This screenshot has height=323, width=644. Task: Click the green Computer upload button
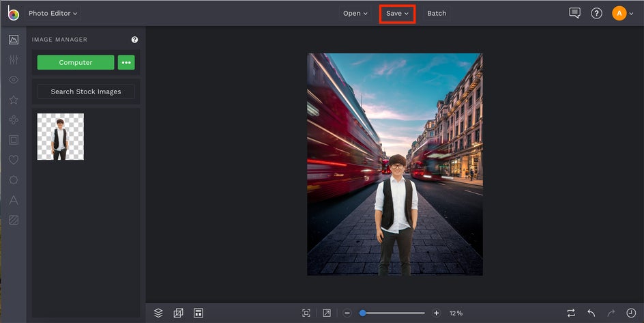[x=76, y=62]
